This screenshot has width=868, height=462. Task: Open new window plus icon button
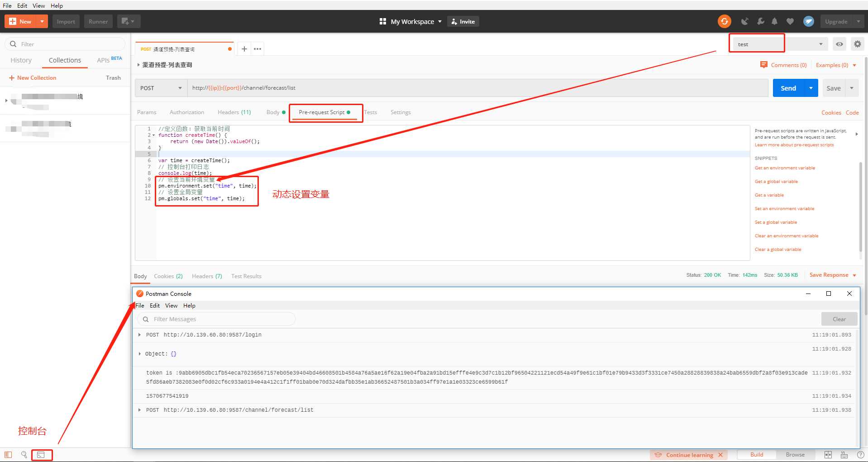(129, 21)
